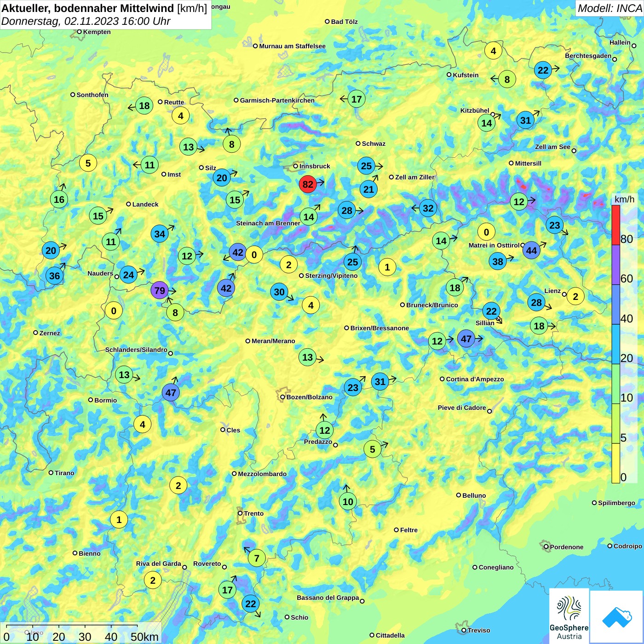Click the Belluno town label
Image resolution: width=644 pixels, height=644 pixels.
[474, 495]
